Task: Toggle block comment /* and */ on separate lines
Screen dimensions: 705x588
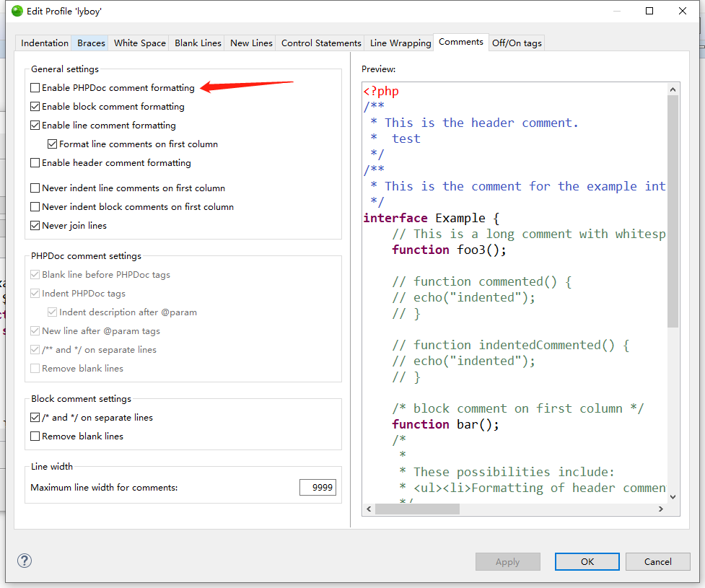Action: tap(35, 418)
